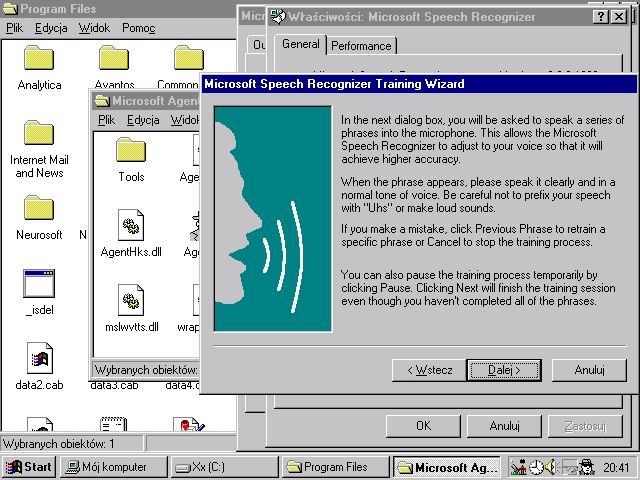Switch to Microsoft Ag... taskbar button
This screenshot has height=480, width=640.
[447, 467]
